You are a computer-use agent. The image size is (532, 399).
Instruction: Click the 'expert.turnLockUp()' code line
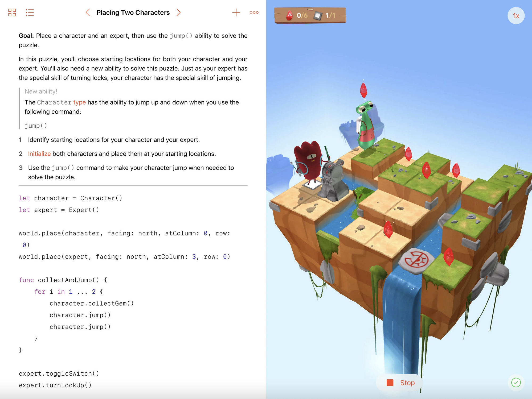tap(55, 385)
